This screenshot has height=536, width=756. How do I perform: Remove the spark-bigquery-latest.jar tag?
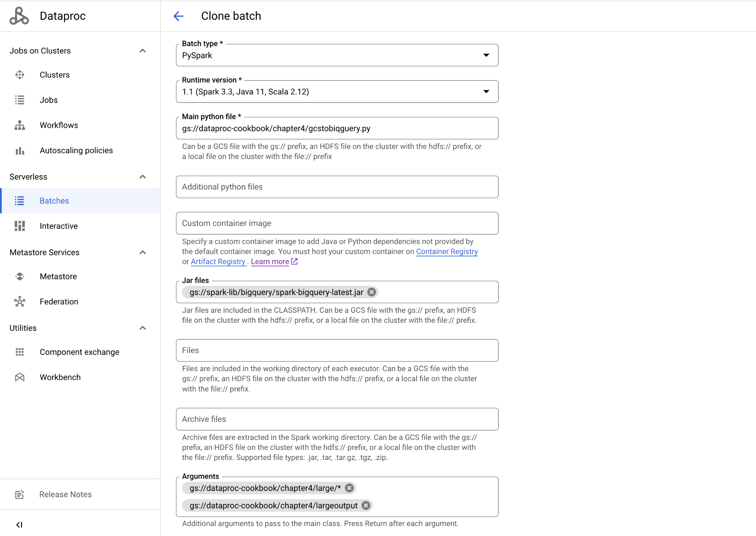tap(372, 292)
